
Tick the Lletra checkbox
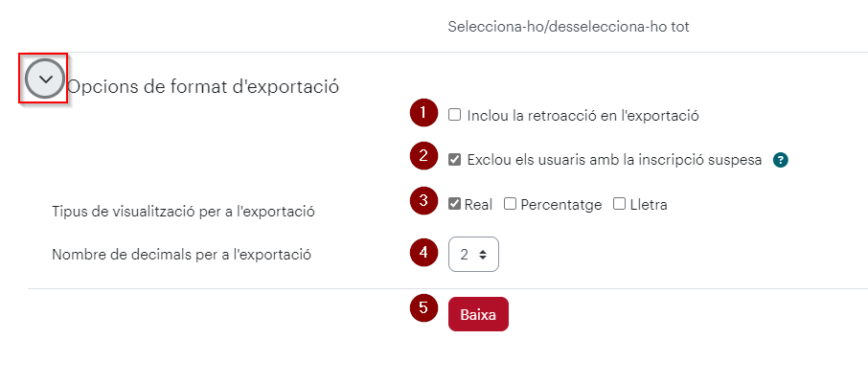619,204
